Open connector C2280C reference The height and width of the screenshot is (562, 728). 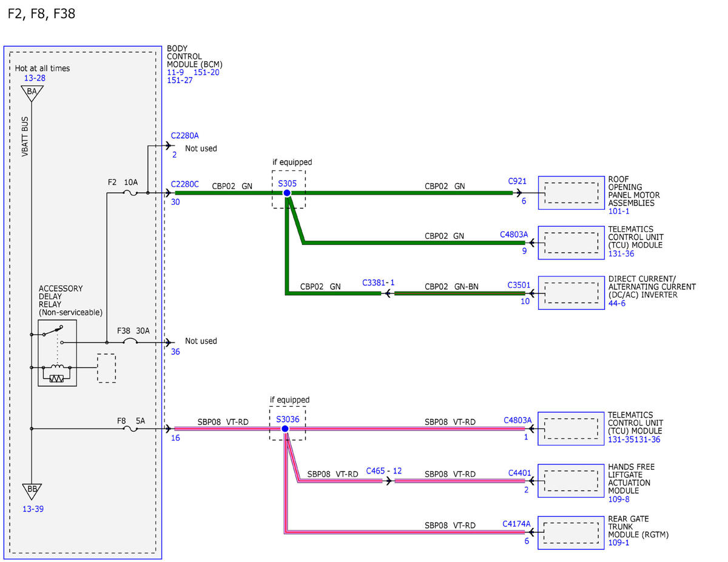pyautogui.click(x=185, y=184)
